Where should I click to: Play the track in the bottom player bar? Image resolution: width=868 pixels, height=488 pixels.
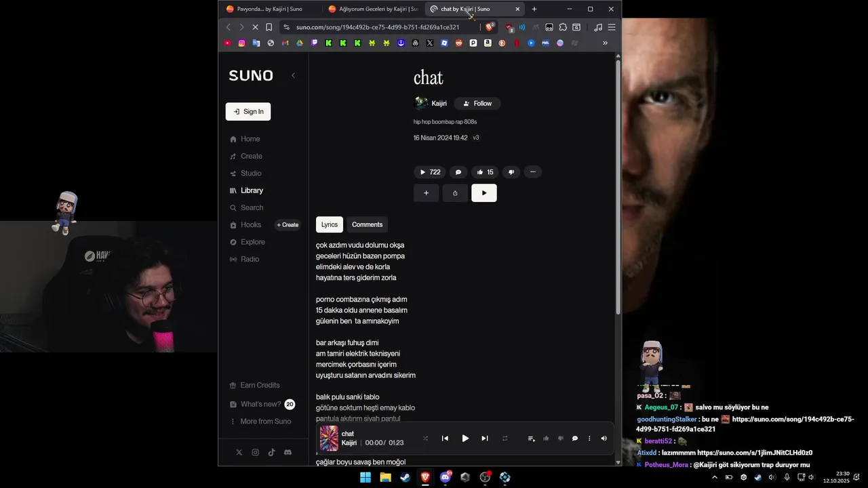coord(465,439)
